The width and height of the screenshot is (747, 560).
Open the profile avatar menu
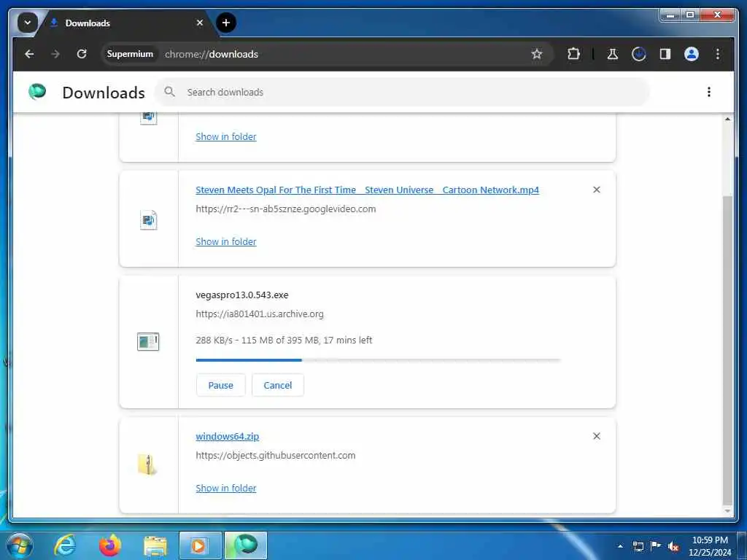(692, 54)
